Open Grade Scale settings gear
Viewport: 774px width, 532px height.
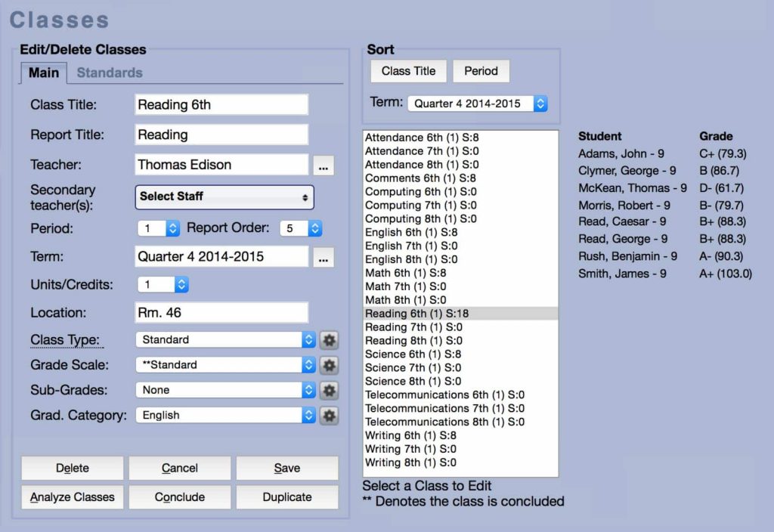pos(329,365)
